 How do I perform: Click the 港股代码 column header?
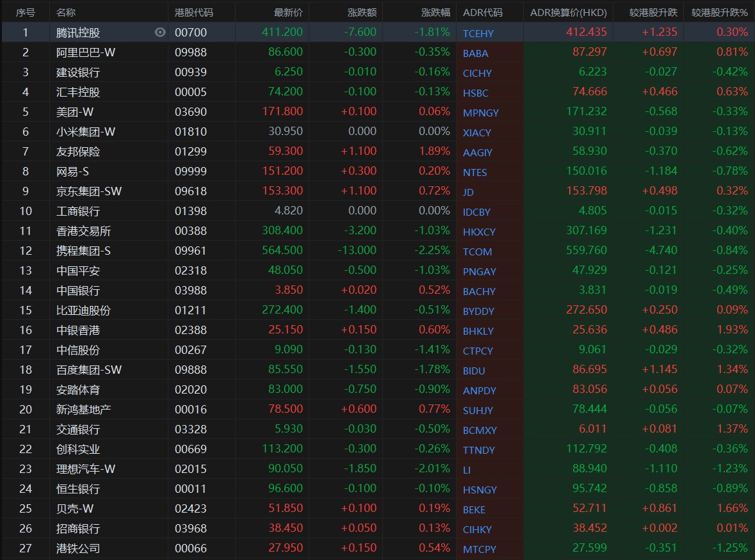tap(194, 12)
